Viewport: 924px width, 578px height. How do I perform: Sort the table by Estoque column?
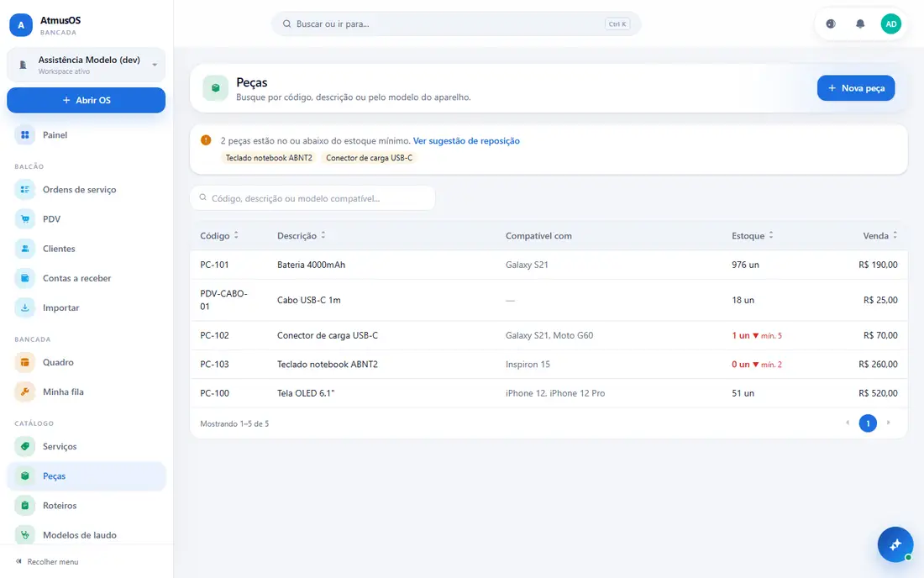click(x=753, y=236)
